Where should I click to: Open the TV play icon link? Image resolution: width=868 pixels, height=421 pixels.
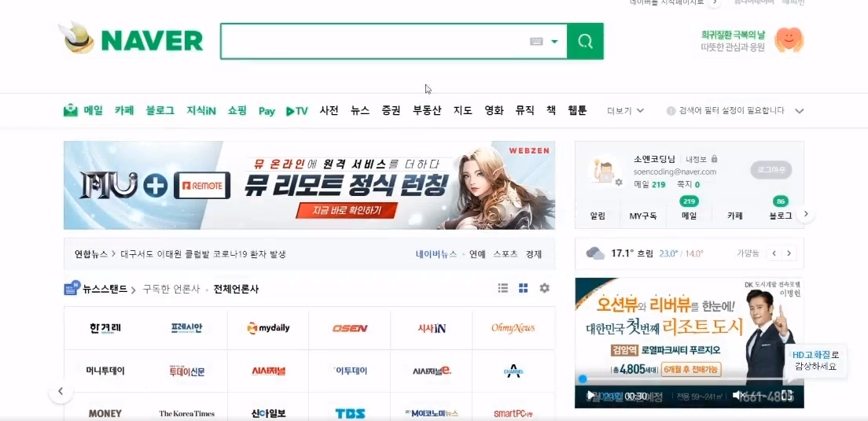[x=296, y=111]
